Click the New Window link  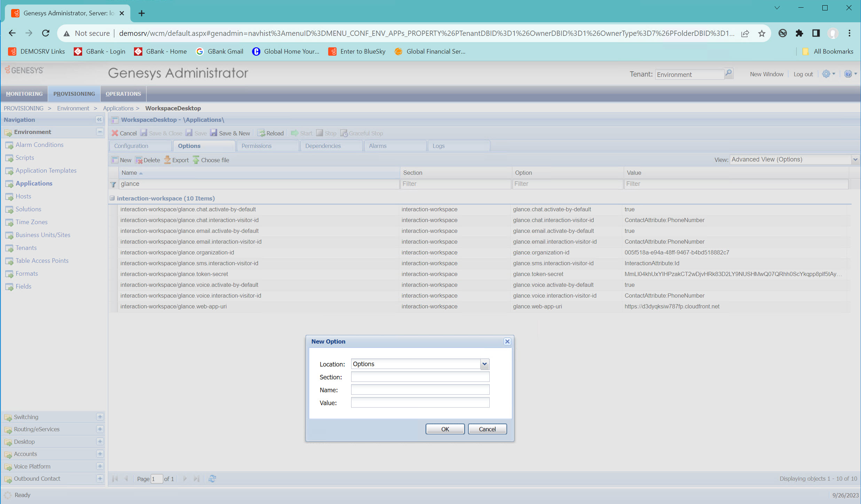766,74
